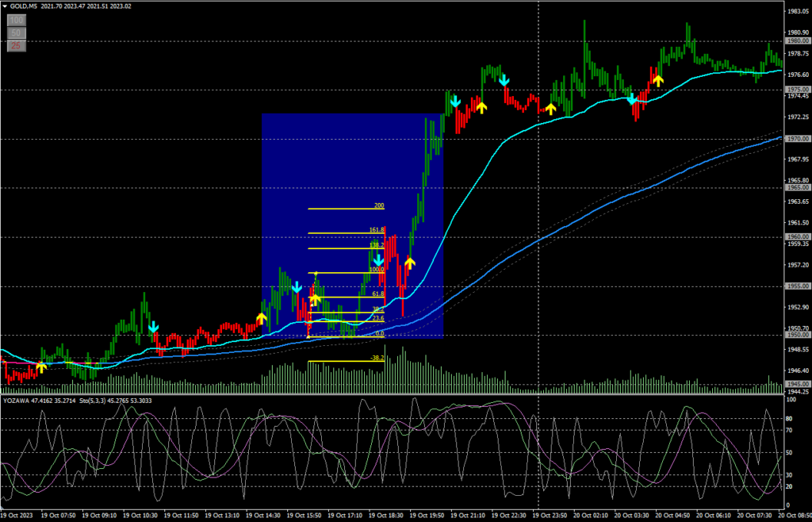
Task: Click the 50 level button
Action: (x=16, y=33)
